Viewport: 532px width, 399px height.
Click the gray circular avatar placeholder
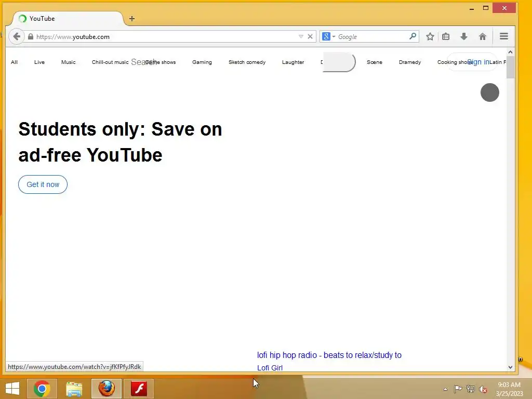click(489, 92)
